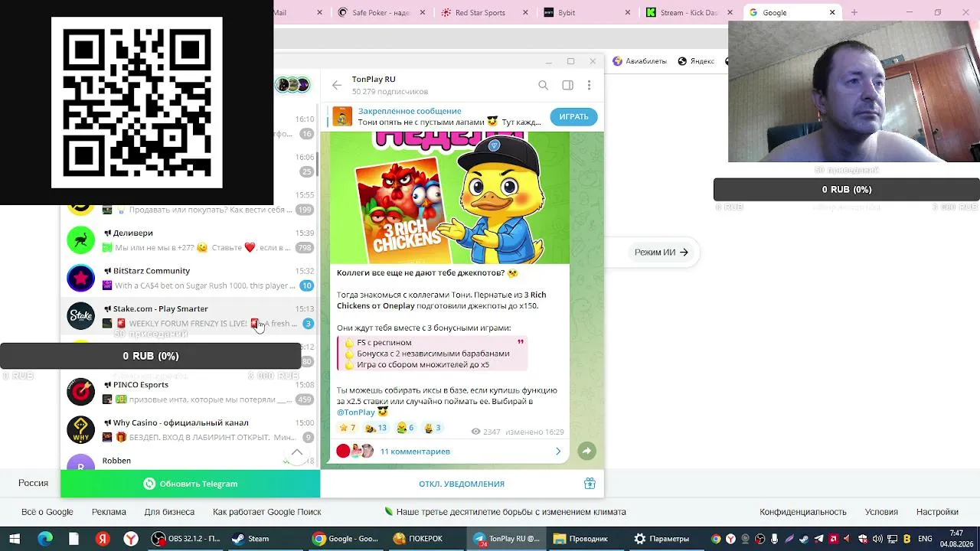Click ОТКЛ. УВЕДОМЛЕНИЯ to mute the channel
Screen dimensions: 980x551
[x=462, y=484]
